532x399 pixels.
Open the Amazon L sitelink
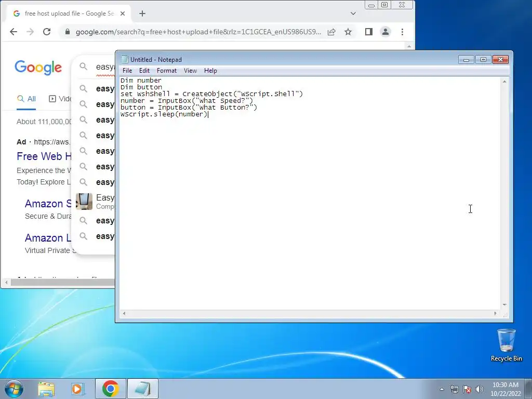[x=48, y=238]
